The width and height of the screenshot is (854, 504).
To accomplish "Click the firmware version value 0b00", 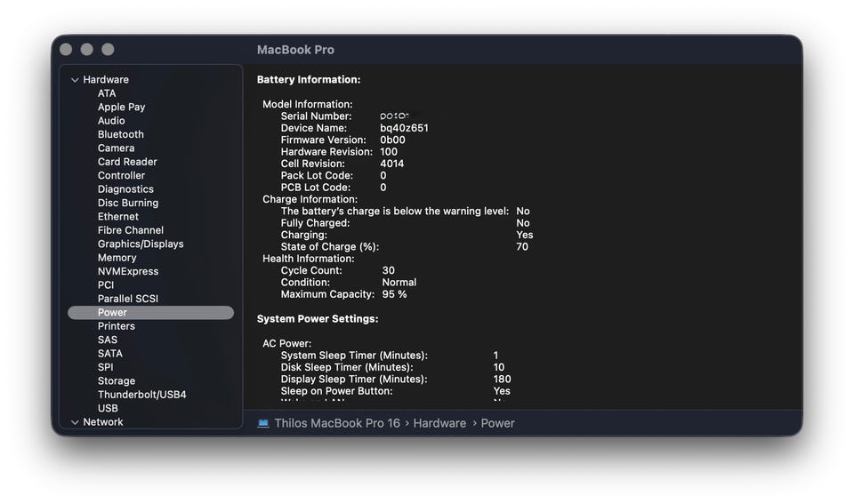I will (392, 140).
